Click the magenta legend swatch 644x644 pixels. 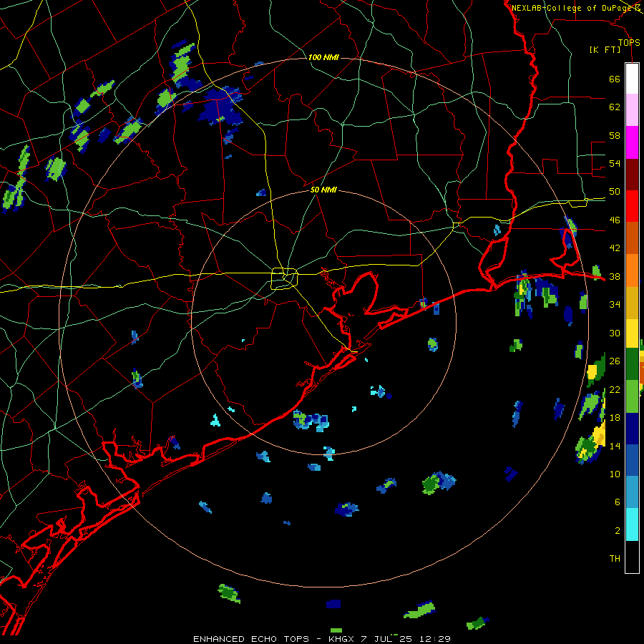tap(632, 142)
